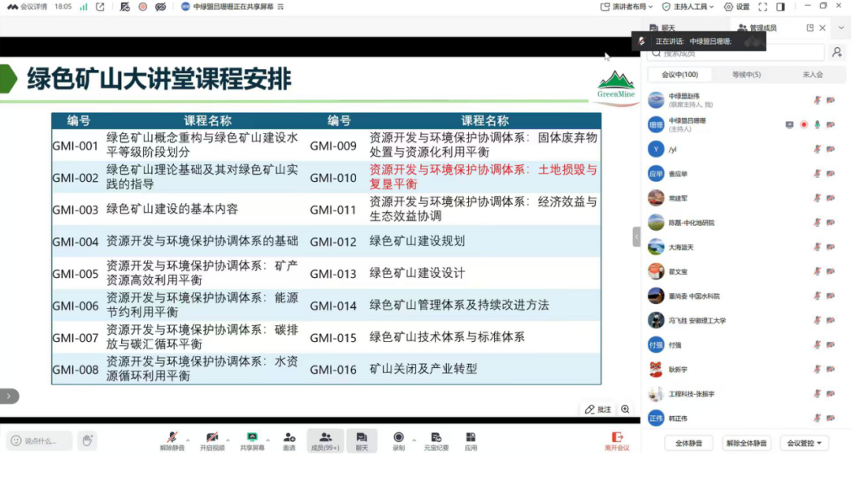
Task: Open the apps (应用) icon
Action: (471, 438)
